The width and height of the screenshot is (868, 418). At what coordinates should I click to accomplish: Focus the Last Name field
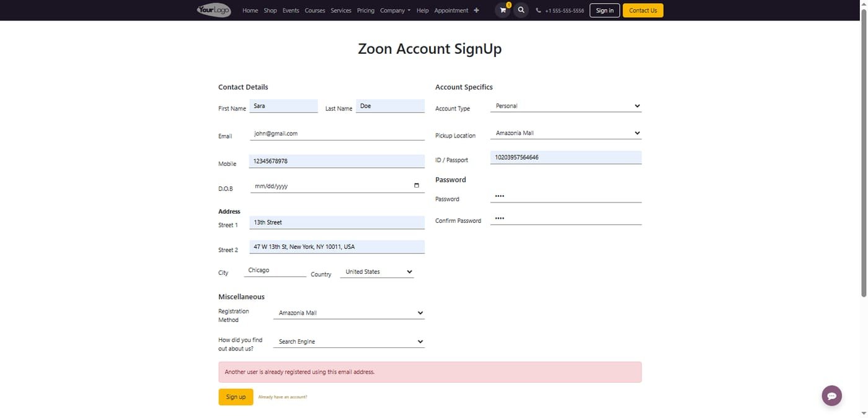(390, 106)
